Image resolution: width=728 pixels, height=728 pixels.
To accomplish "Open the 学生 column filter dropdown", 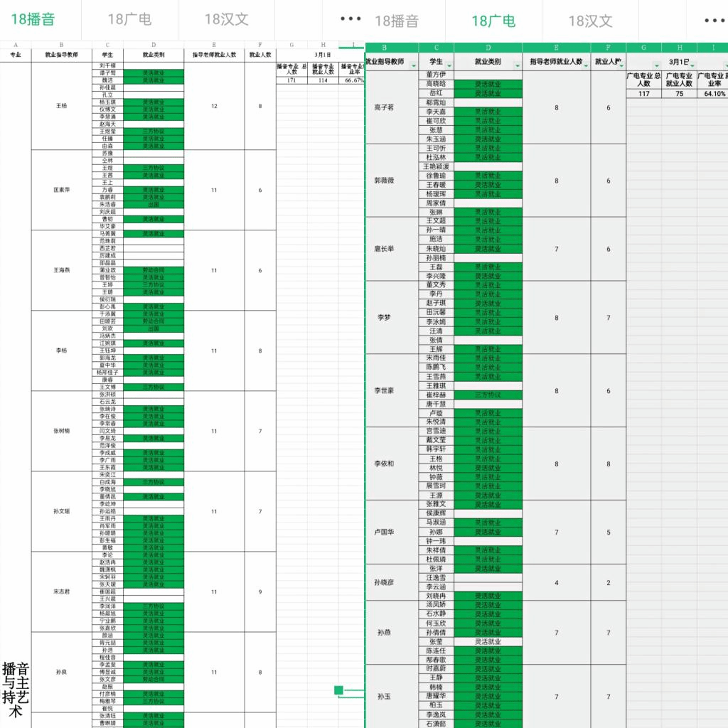I will (x=448, y=65).
